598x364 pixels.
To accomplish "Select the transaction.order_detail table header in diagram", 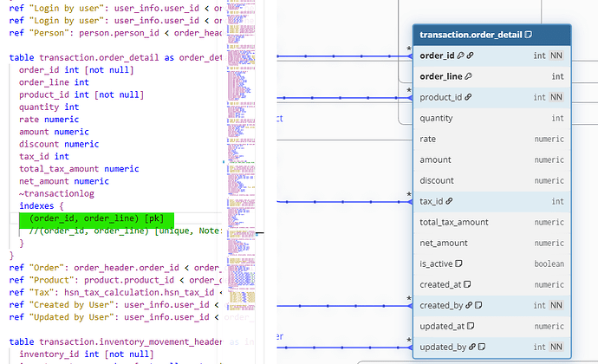I will tap(491, 35).
